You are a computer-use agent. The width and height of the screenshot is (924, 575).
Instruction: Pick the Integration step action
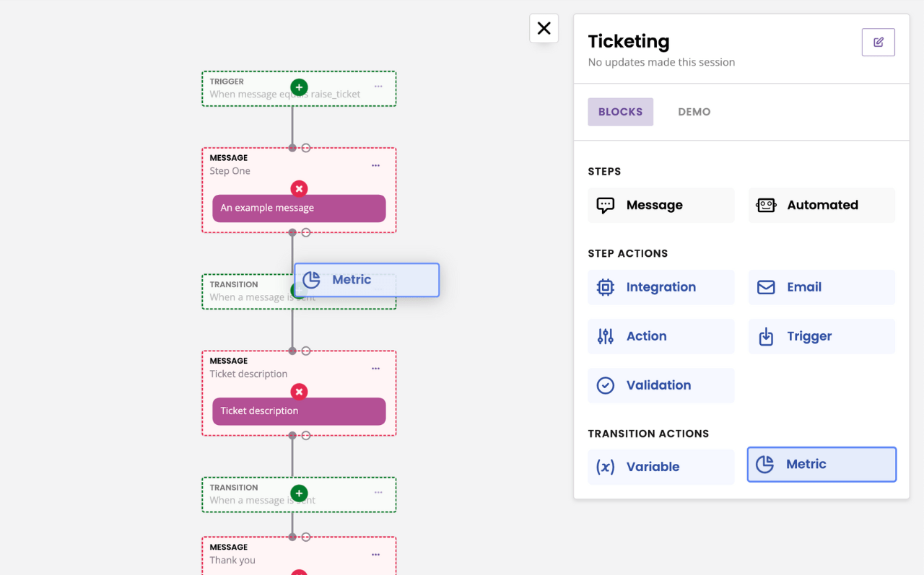[661, 287]
